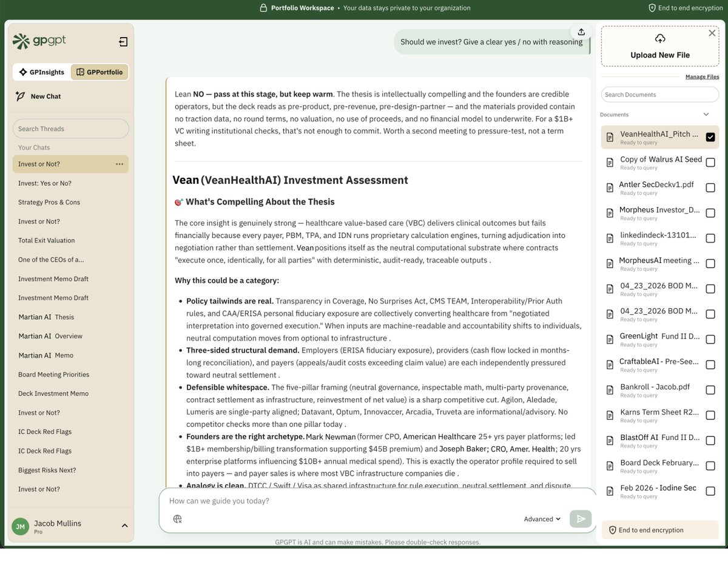Screen dimensions: 728x579
Task: Share the conversation with the export icon
Action: (581, 32)
